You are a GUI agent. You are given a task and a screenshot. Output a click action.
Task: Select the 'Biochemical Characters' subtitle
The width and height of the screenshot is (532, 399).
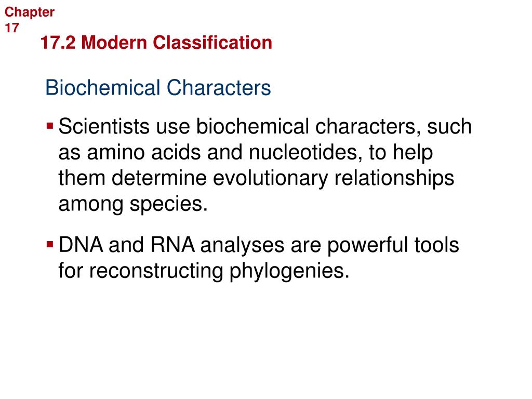click(158, 87)
